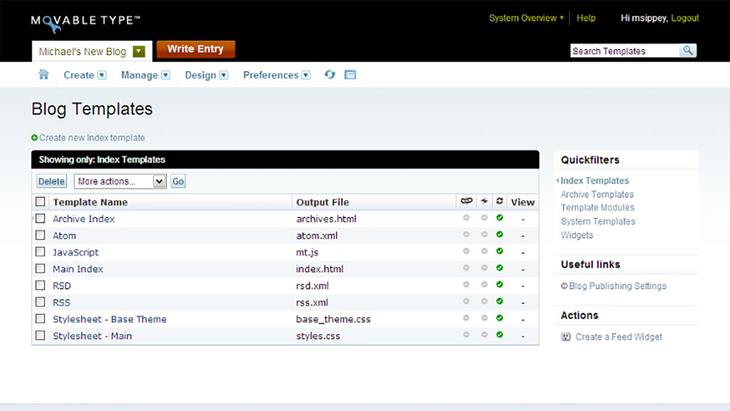Screen dimensions: 730x411
Task: Check the Atom template checkbox
Action: [x=40, y=235]
